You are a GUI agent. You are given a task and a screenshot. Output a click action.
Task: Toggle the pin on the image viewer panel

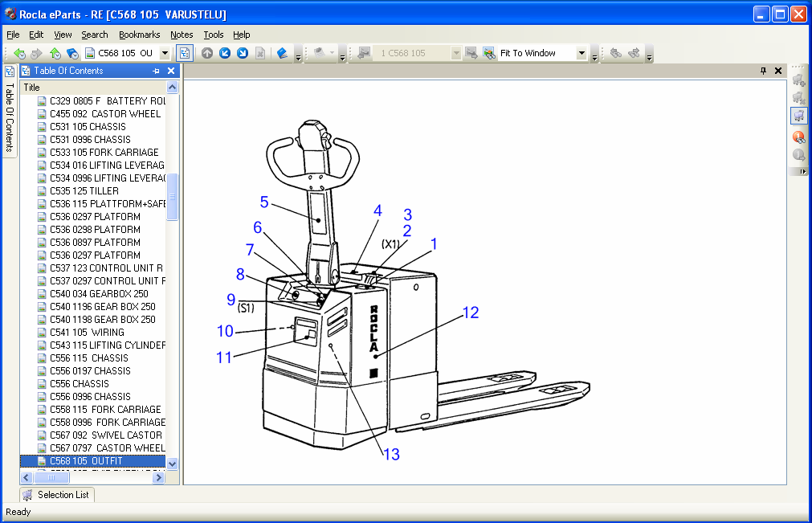[763, 71]
